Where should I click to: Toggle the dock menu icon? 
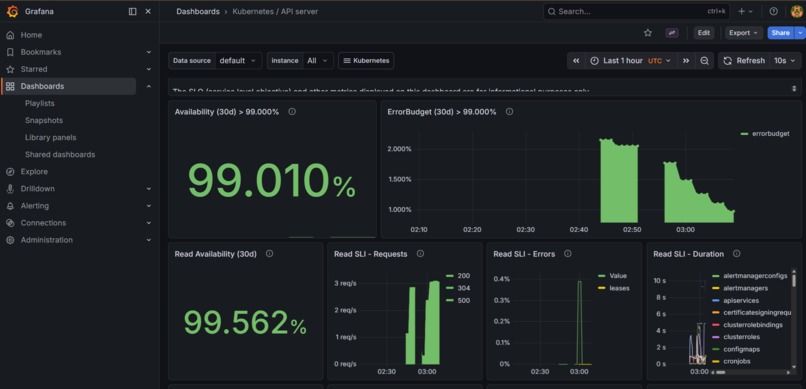133,11
